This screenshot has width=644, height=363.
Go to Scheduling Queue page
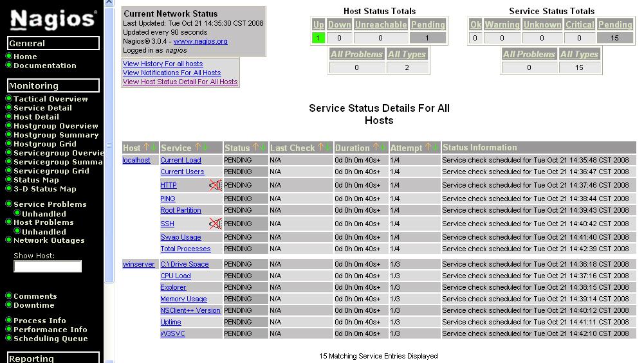point(51,339)
